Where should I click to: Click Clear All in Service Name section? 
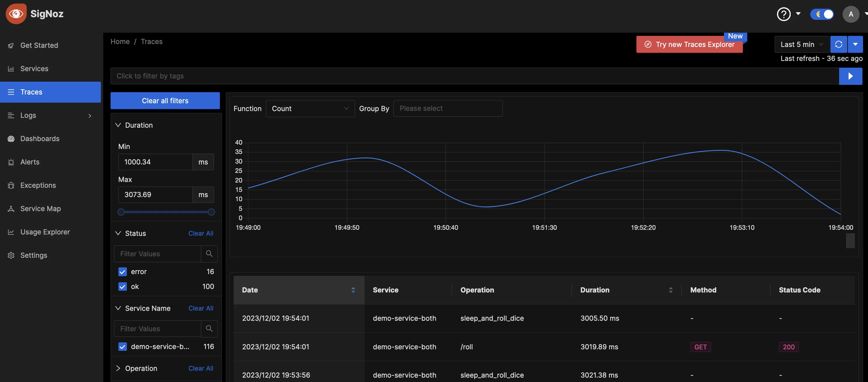pyautogui.click(x=201, y=308)
